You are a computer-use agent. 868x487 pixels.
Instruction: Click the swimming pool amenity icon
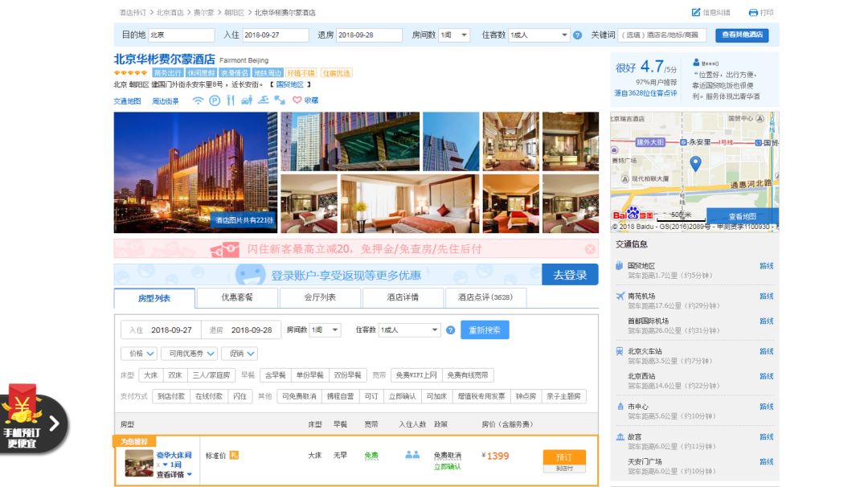(x=264, y=100)
